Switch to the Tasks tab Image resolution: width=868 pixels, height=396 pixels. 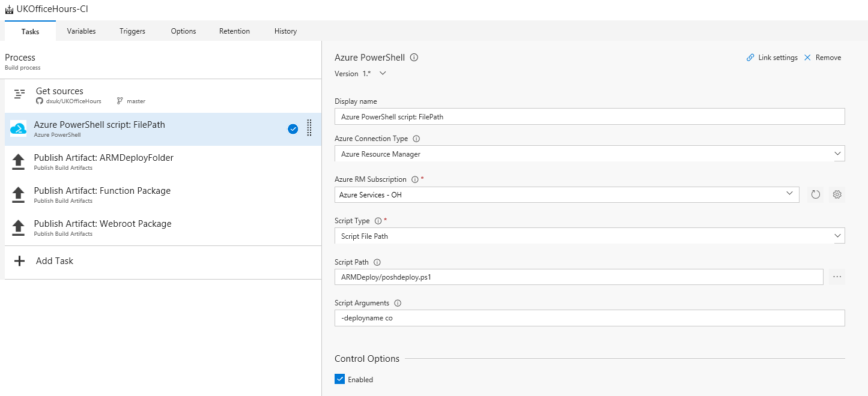coord(30,31)
